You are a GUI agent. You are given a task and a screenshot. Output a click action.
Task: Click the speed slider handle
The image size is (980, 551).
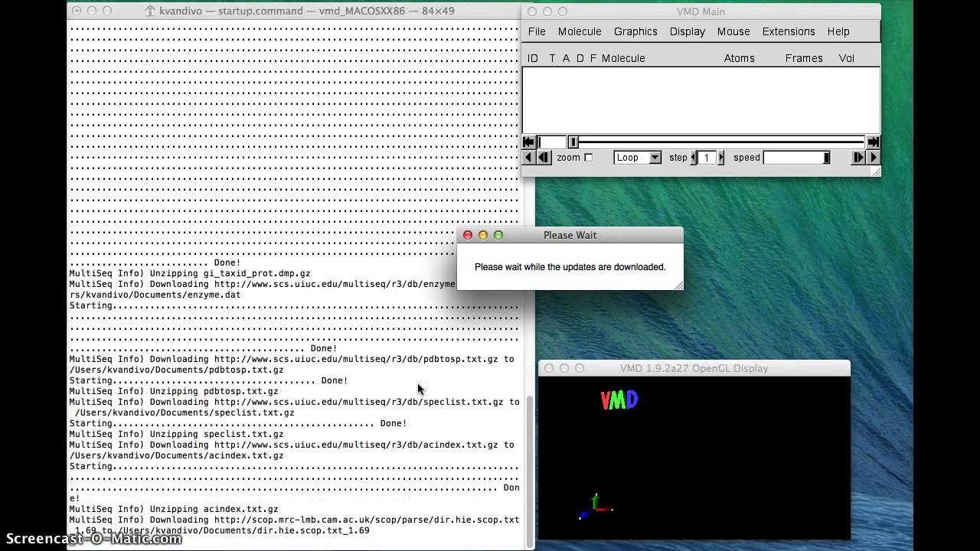(x=826, y=158)
